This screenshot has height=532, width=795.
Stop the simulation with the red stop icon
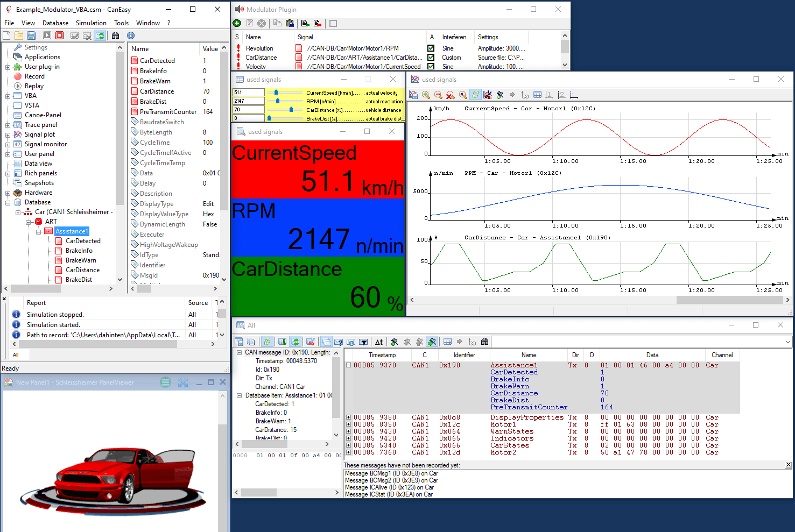point(60,36)
